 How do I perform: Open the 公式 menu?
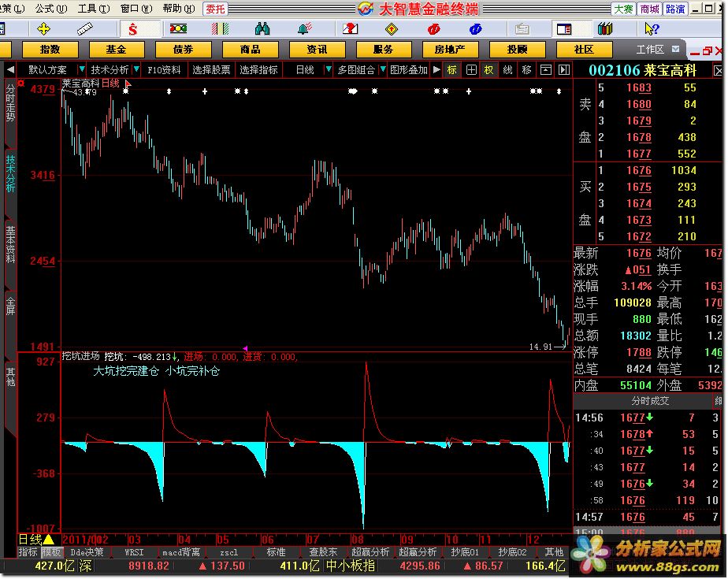point(51,9)
